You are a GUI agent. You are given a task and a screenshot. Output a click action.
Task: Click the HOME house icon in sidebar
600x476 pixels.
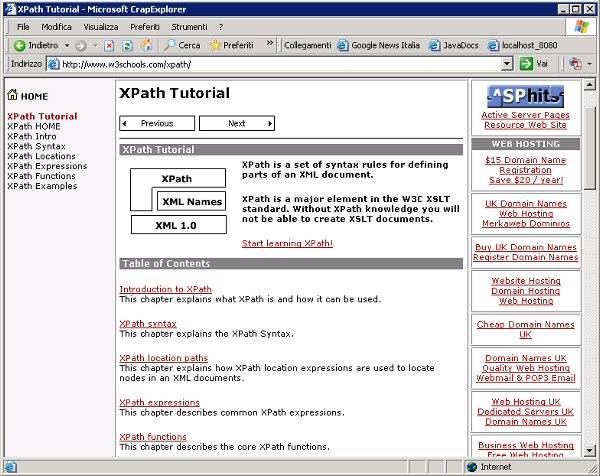click(13, 95)
